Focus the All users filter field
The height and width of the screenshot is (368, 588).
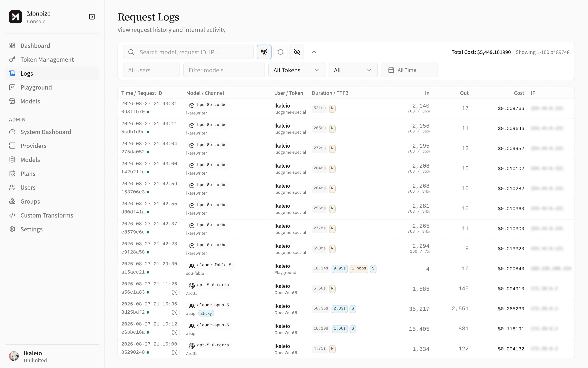coord(151,70)
